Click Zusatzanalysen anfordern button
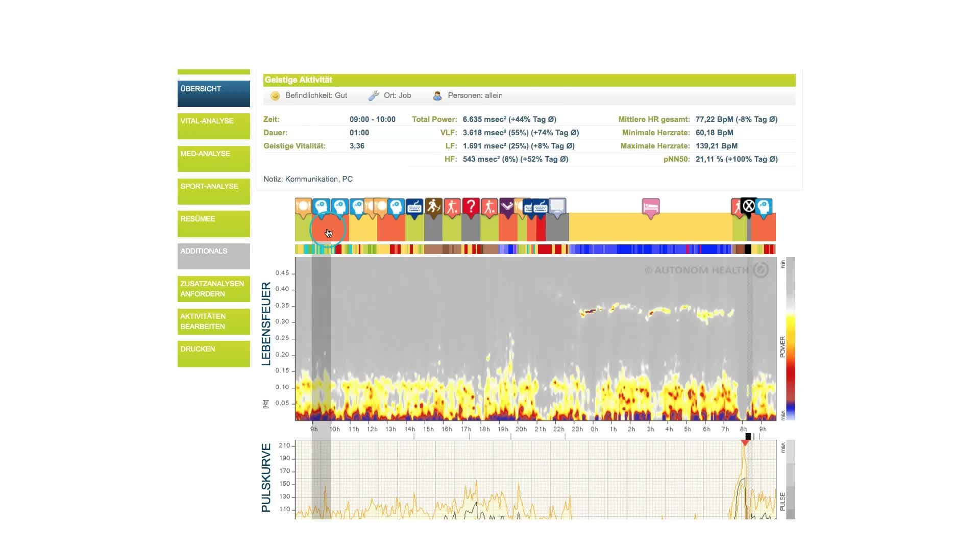The height and width of the screenshot is (551, 980). pyautogui.click(x=213, y=289)
